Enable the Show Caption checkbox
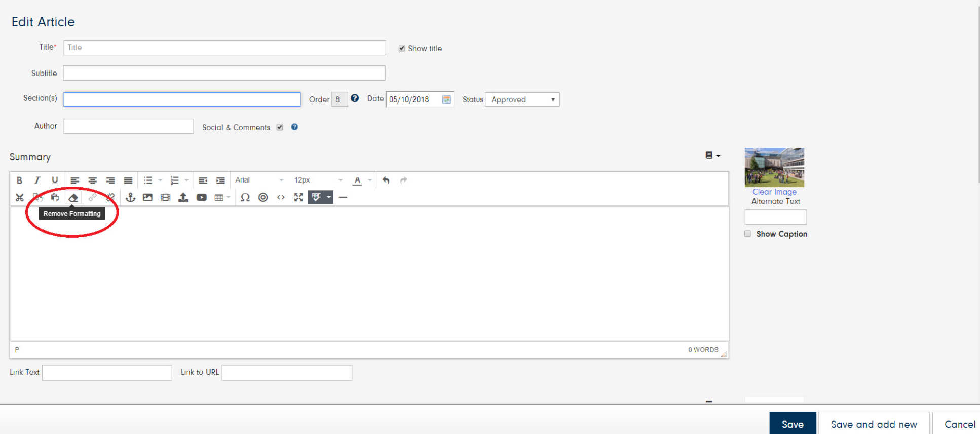This screenshot has width=980, height=434. [747, 234]
